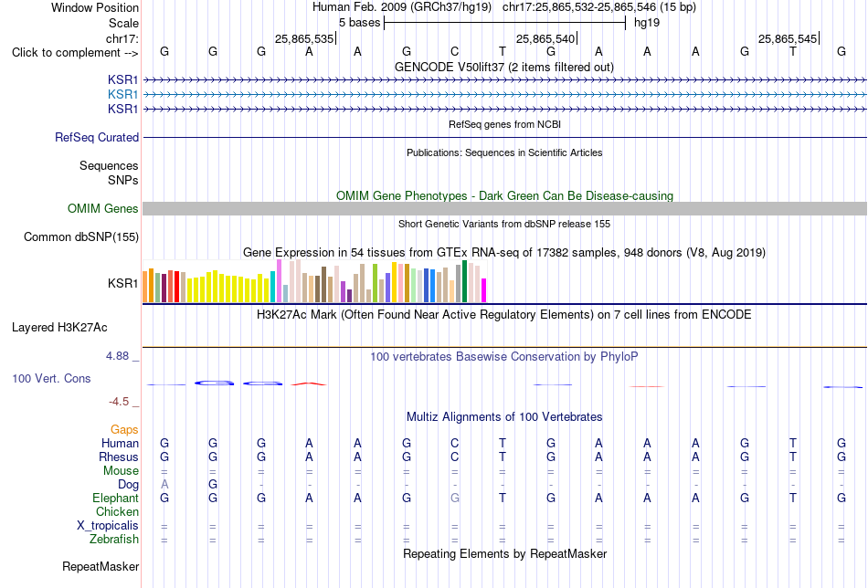This screenshot has width=868, height=588.
Task: Click the Zebrafish species label
Action: (114, 539)
